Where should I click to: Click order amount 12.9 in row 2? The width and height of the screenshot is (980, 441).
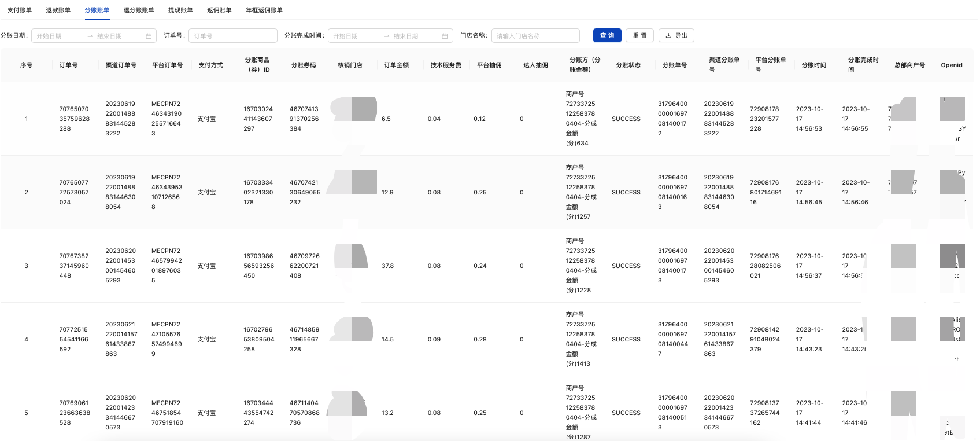pyautogui.click(x=387, y=192)
